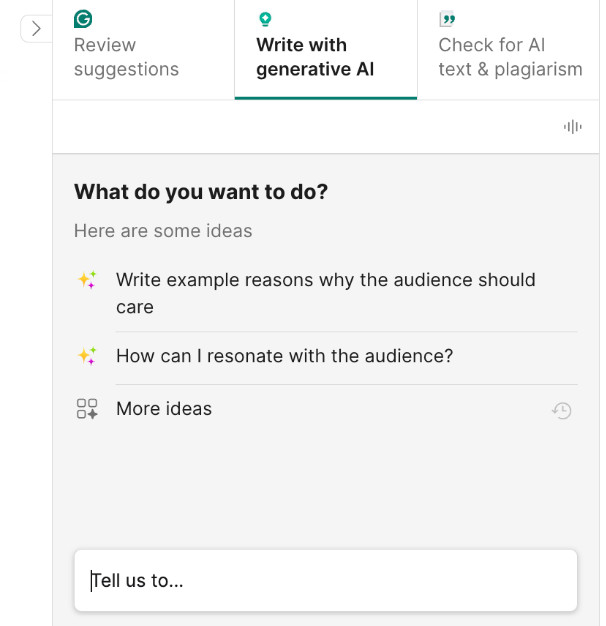The height and width of the screenshot is (626, 606).
Task: Click the sparkle icon beside How can I resonate
Action: [x=87, y=356]
